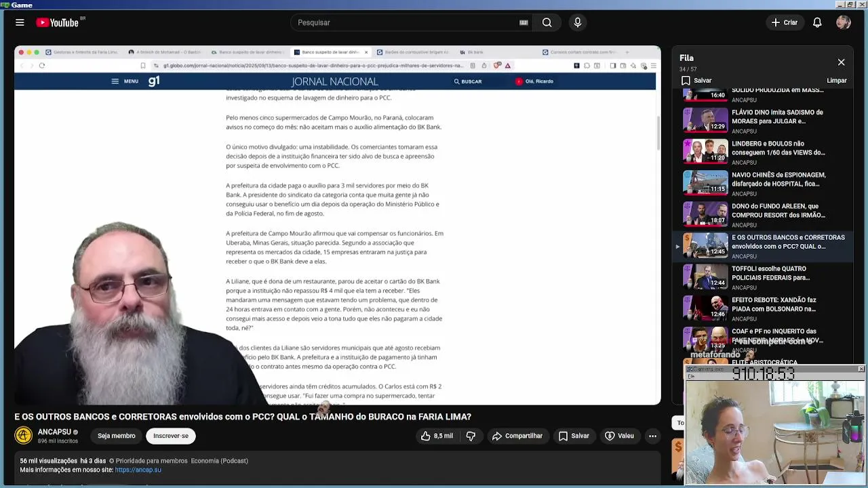Open the notifications bell
Screen dimensions: 868x488
(817, 22)
